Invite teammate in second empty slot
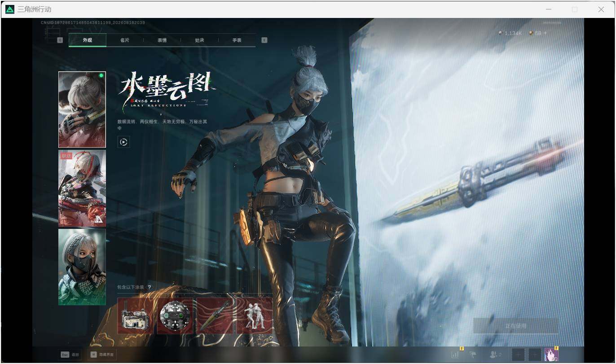Screen dimensions: 616x364 click(535, 355)
